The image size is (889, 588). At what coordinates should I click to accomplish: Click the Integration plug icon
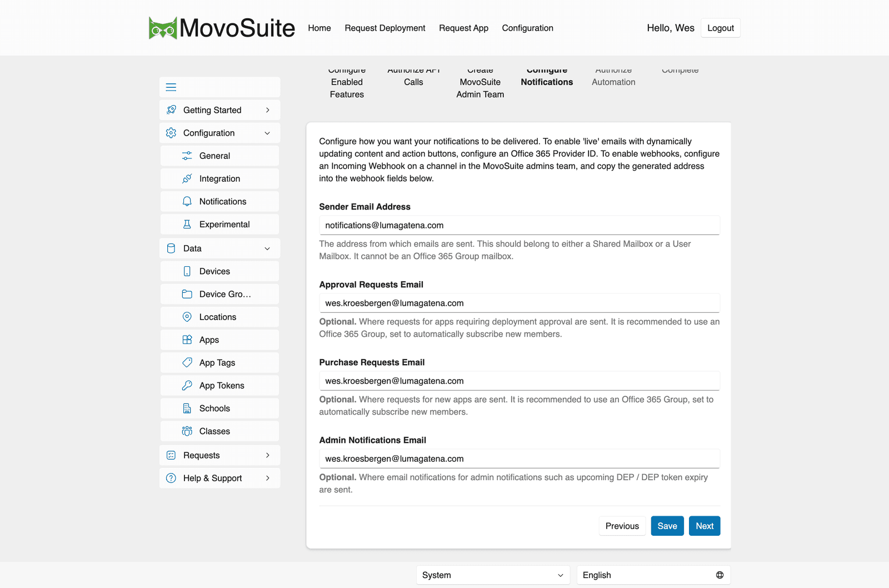tap(187, 178)
